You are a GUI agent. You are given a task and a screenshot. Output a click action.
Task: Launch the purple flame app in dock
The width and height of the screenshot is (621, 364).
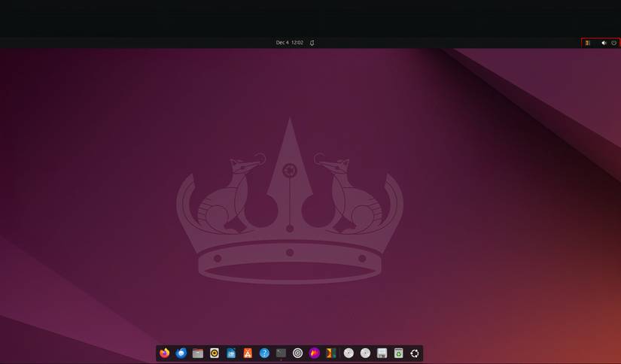[x=315, y=353]
